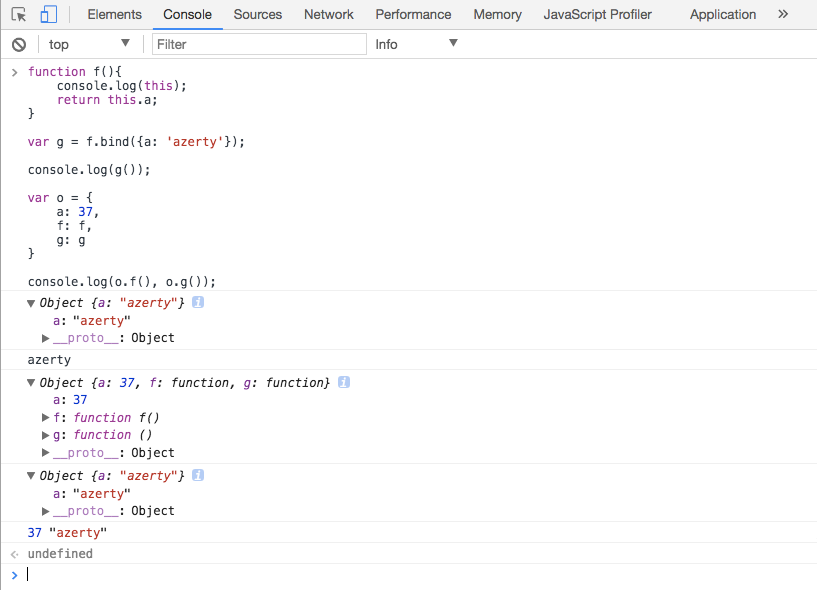Viewport: 817px width, 590px height.
Task: Switch to the Elements tab
Action: pos(114,15)
